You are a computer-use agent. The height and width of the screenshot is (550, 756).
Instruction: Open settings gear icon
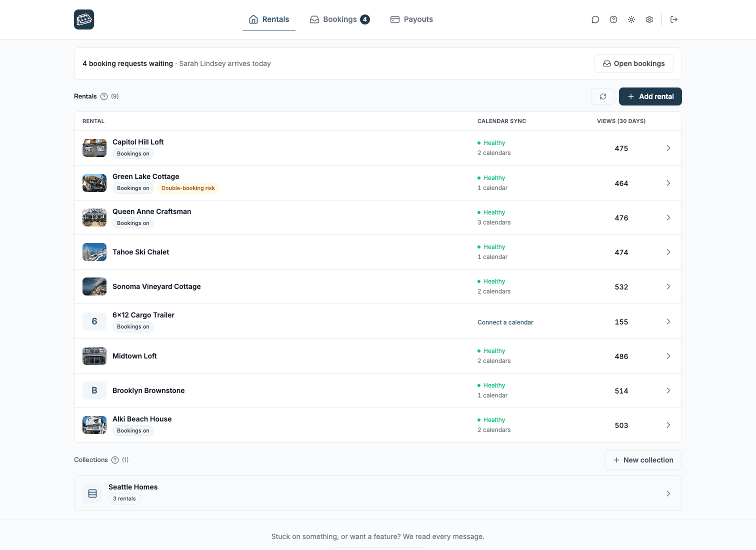pyautogui.click(x=649, y=19)
